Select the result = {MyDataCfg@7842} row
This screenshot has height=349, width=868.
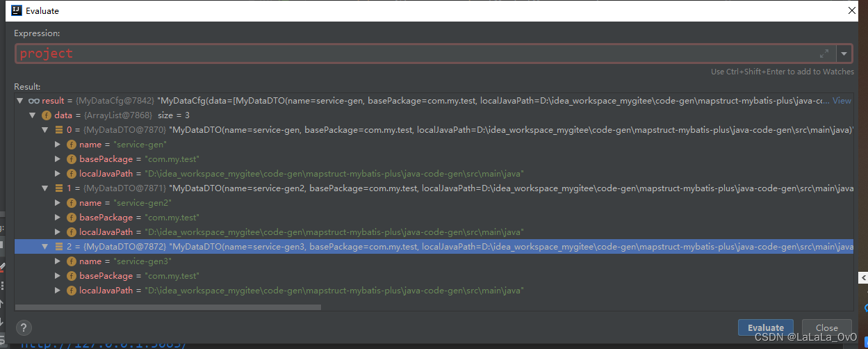[x=434, y=101]
